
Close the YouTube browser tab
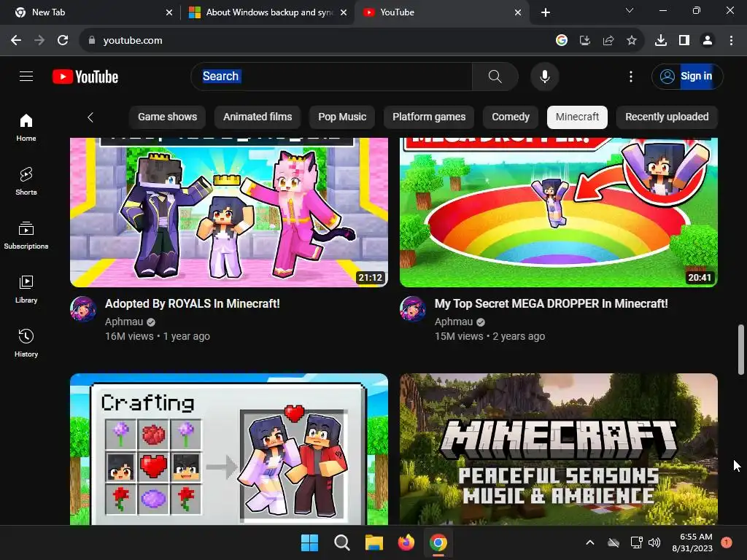(x=518, y=13)
